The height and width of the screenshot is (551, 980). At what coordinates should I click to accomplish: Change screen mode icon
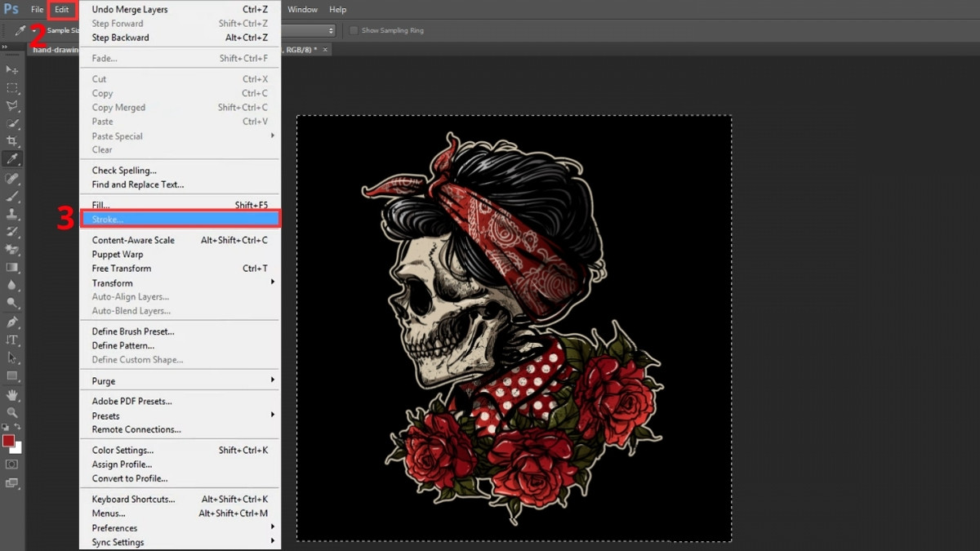point(11,482)
